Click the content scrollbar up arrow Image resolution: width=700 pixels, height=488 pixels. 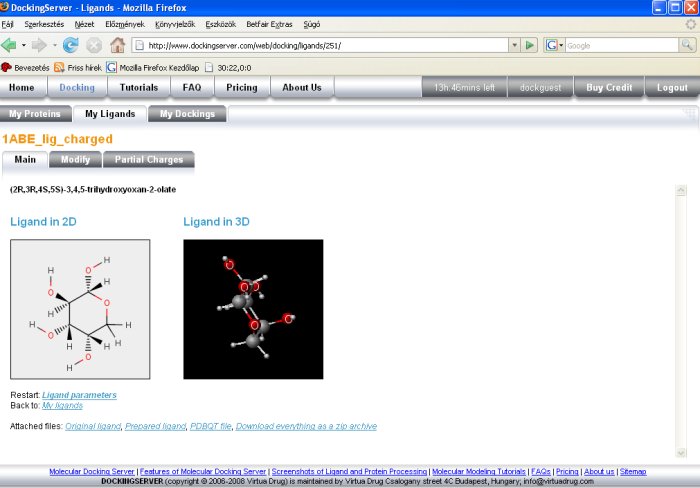681,191
